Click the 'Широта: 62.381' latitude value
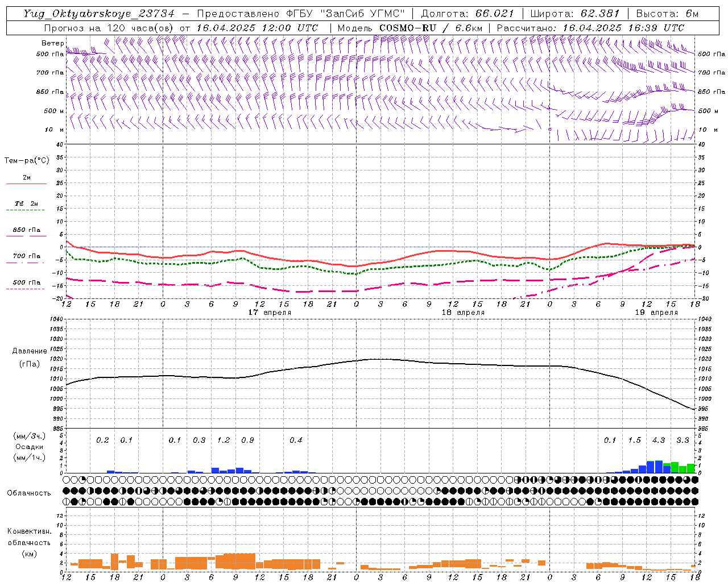Viewport: 728px width, 582px height. click(574, 14)
